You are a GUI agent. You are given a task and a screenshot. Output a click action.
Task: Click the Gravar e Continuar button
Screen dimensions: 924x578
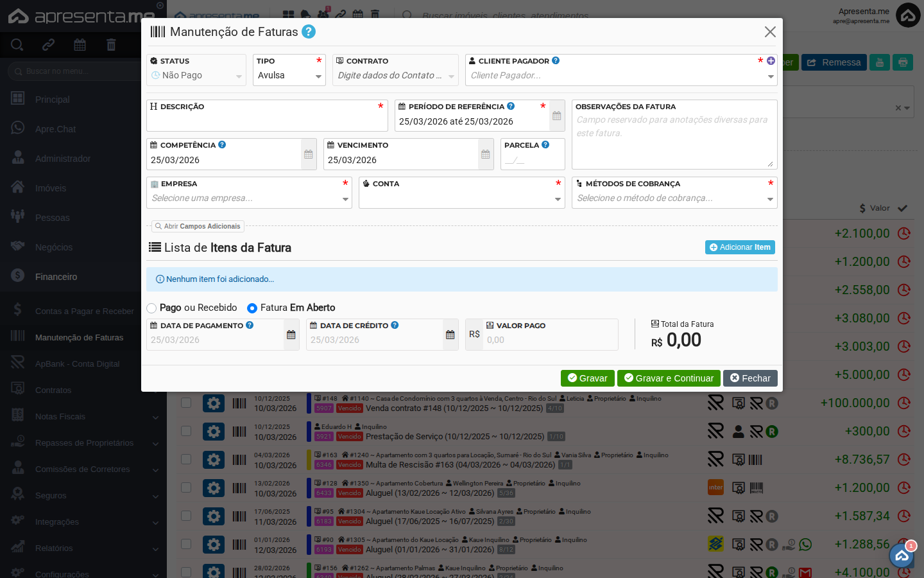click(x=669, y=378)
